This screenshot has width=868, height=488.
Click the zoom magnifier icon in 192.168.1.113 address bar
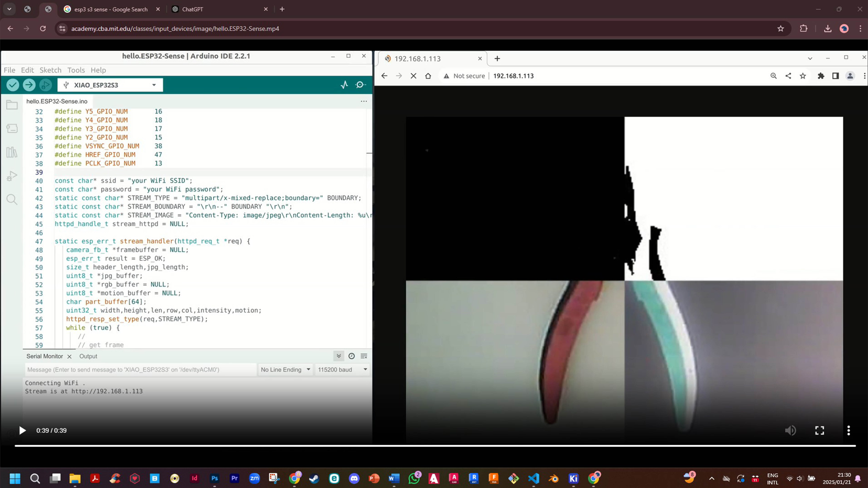click(773, 76)
